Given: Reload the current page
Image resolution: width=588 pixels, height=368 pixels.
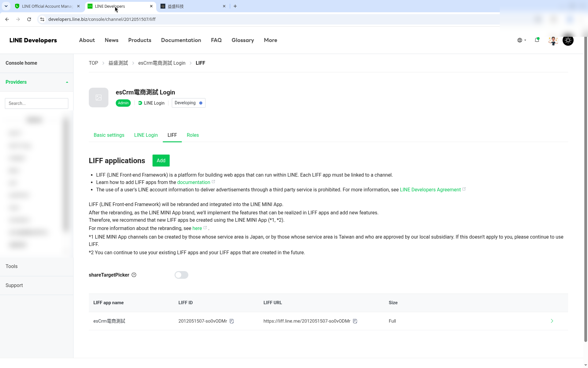Looking at the screenshot, I should click(29, 19).
